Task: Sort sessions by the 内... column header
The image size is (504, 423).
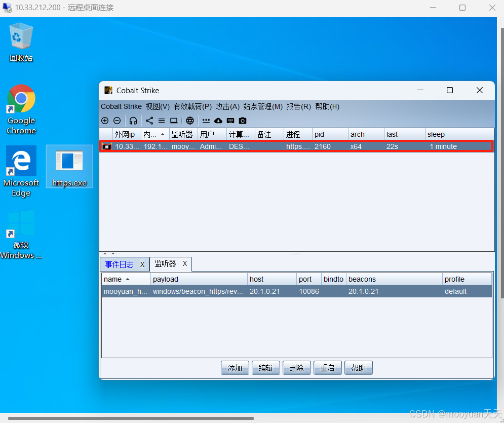Action: coord(155,134)
